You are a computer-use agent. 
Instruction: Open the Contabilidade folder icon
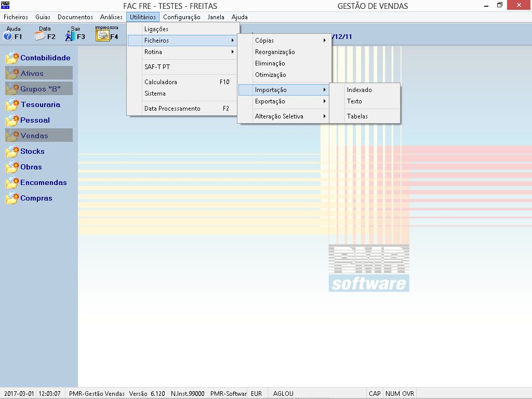(12, 58)
